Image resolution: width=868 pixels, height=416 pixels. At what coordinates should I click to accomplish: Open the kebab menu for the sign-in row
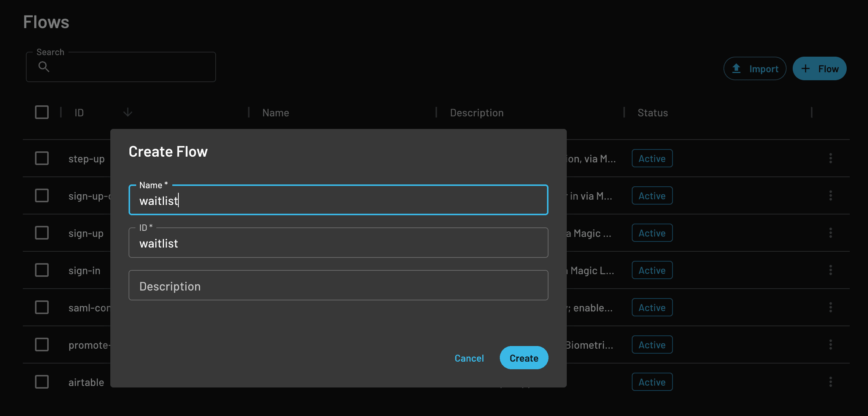(831, 270)
